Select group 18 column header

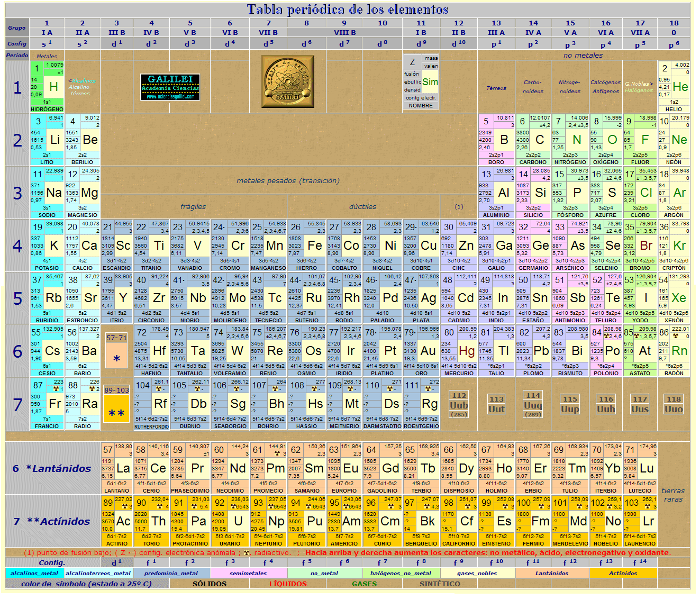(x=674, y=28)
